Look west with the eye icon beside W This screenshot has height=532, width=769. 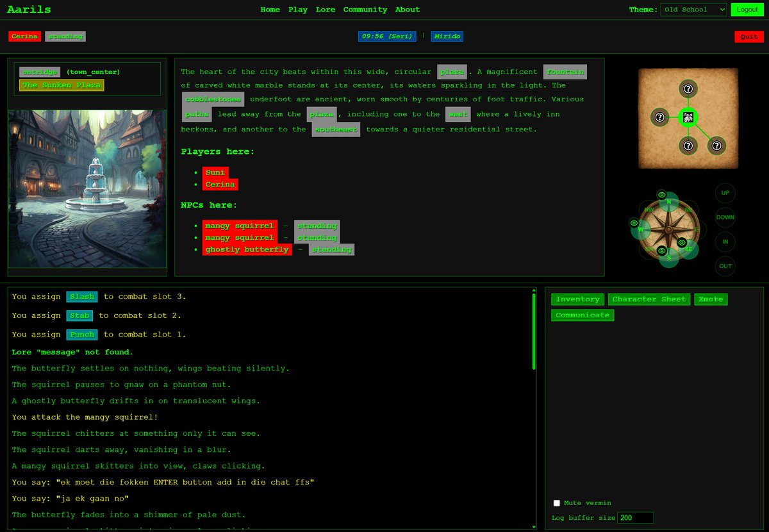(x=634, y=223)
